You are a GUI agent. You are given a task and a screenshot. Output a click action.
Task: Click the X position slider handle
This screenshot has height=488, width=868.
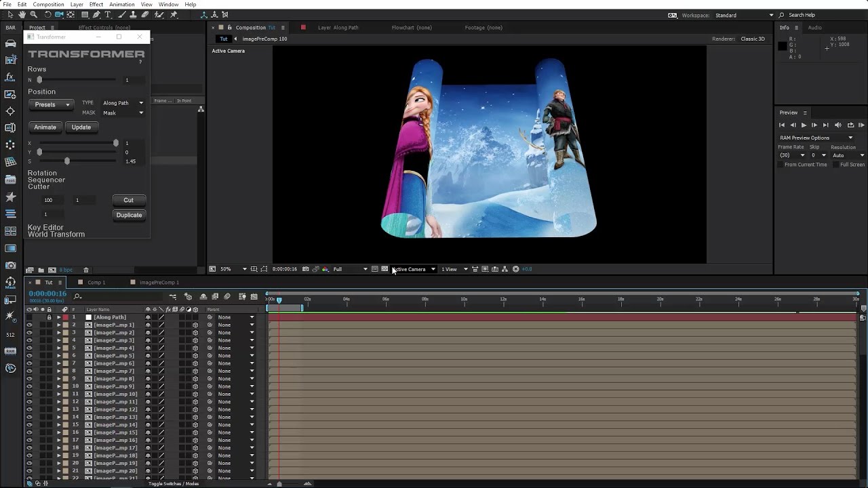(x=116, y=143)
